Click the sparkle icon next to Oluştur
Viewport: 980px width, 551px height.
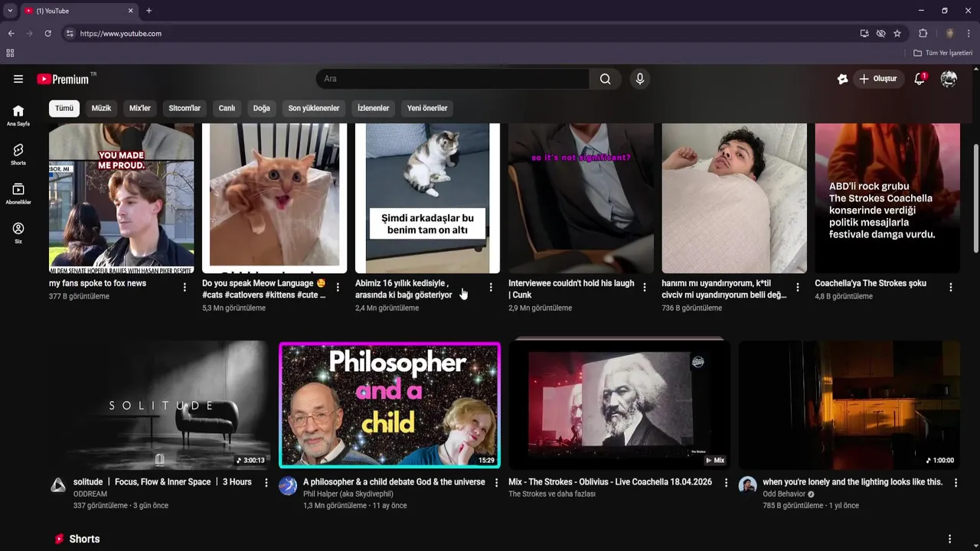click(x=842, y=79)
